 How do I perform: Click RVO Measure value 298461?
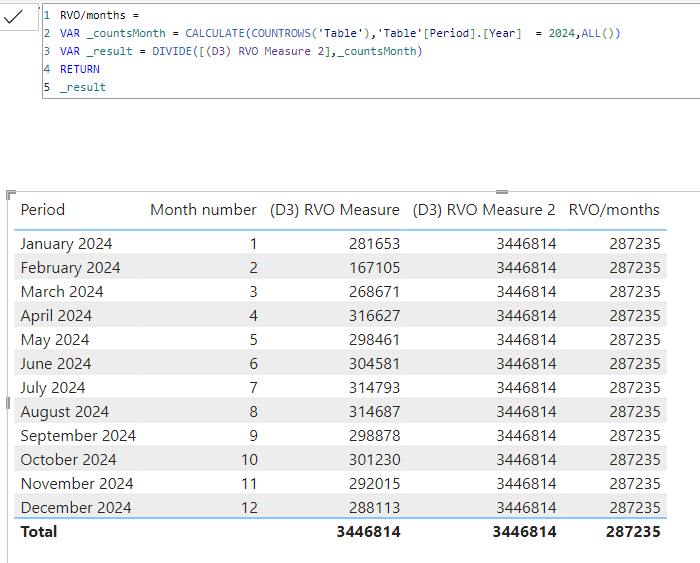(374, 340)
